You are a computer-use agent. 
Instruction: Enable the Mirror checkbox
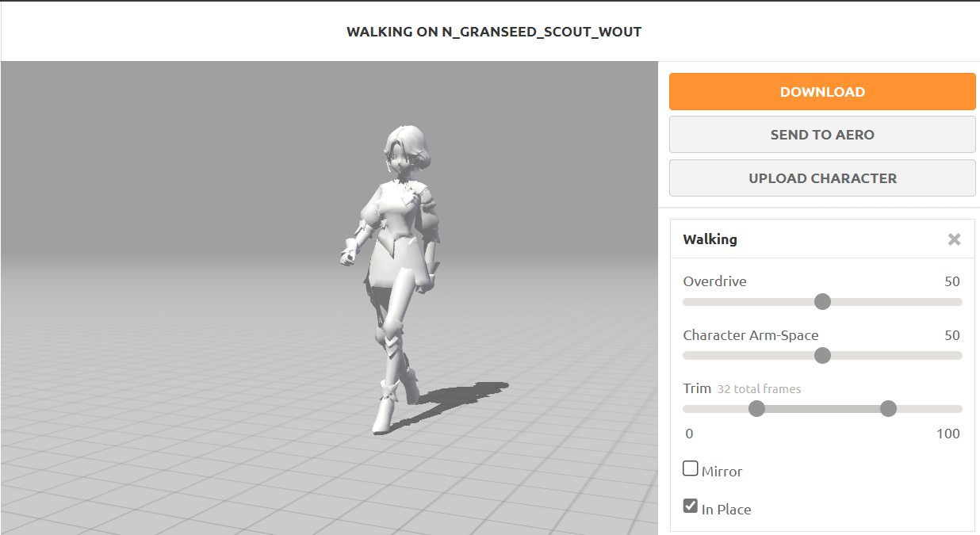690,468
